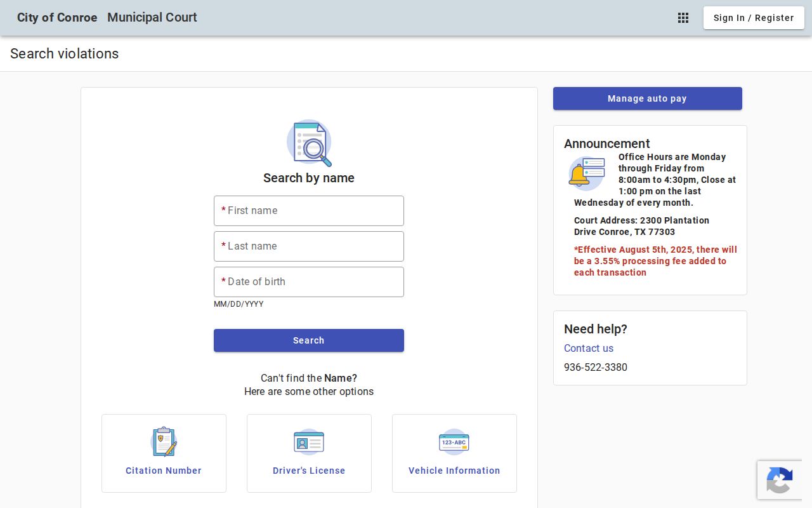
Task: Click the Court Address text
Action: (641, 226)
